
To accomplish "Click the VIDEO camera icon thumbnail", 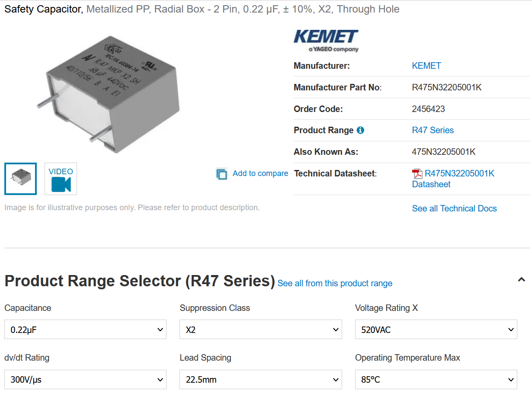I will pos(61,179).
